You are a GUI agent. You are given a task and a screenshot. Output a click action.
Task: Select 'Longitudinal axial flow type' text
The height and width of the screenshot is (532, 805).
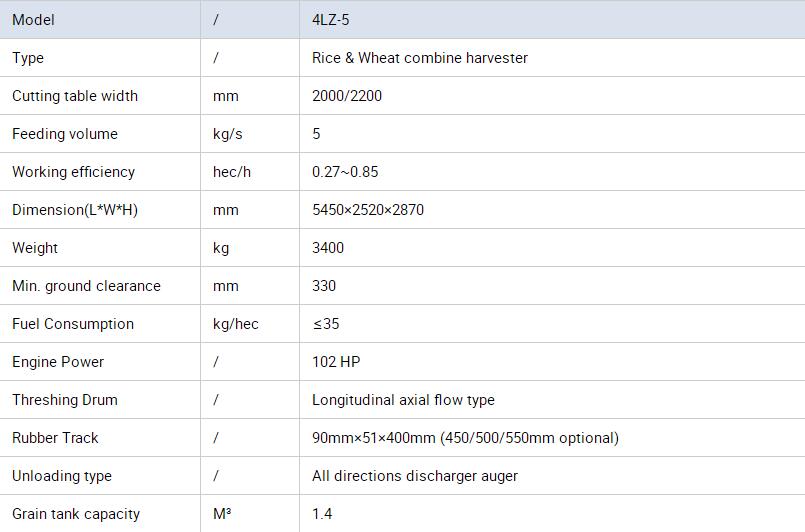point(403,400)
